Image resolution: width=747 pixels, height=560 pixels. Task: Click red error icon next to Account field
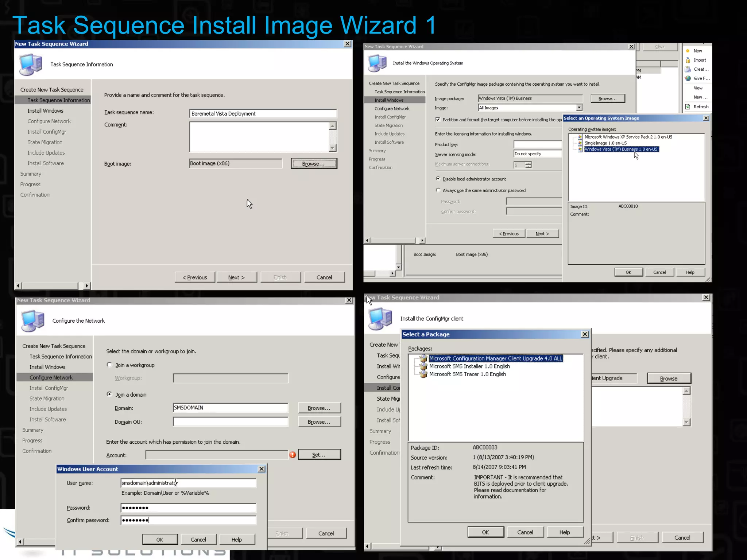tap(293, 455)
